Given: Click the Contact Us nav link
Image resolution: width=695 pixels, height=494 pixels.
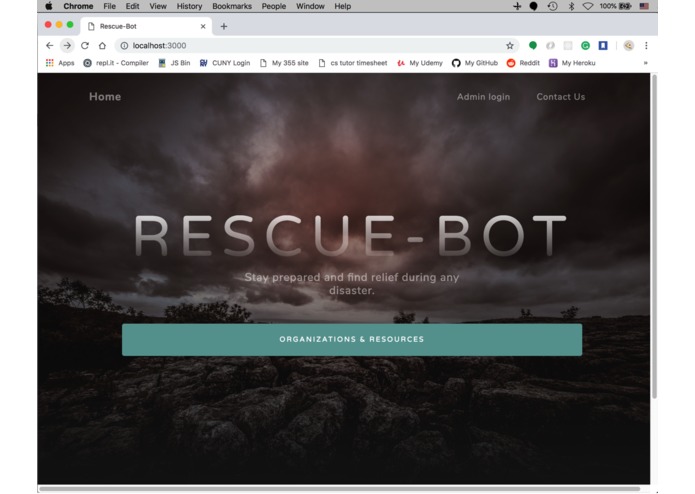Looking at the screenshot, I should (x=561, y=97).
